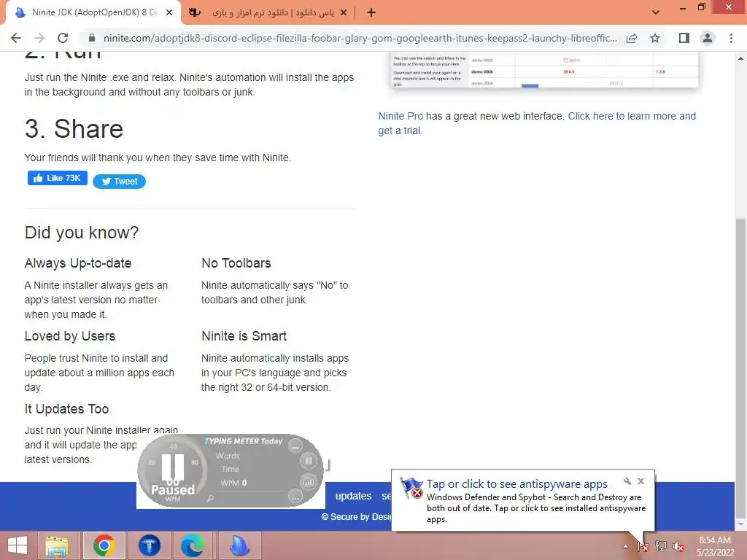Close the Ninite JDK tab
Screen dimensions: 747x560
(169, 13)
